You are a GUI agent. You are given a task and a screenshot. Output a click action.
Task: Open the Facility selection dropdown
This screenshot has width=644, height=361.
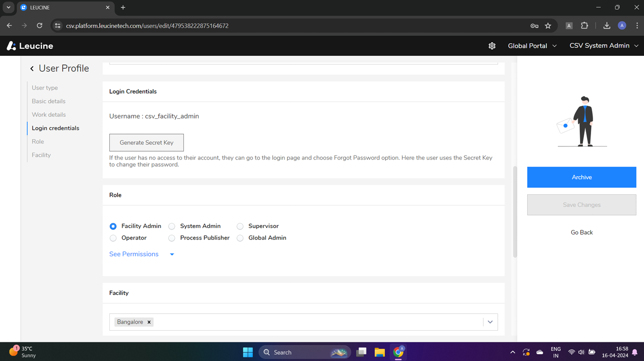[x=489, y=321]
